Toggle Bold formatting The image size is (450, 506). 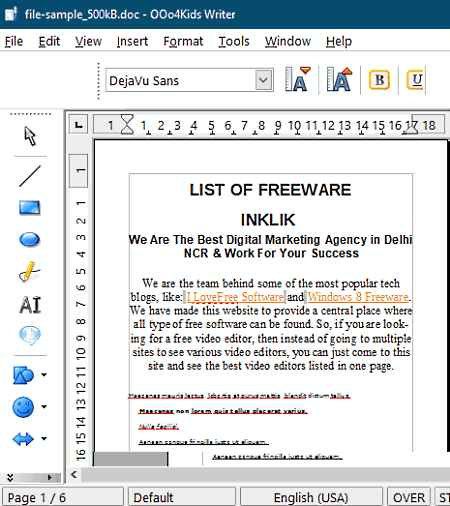pos(379,80)
